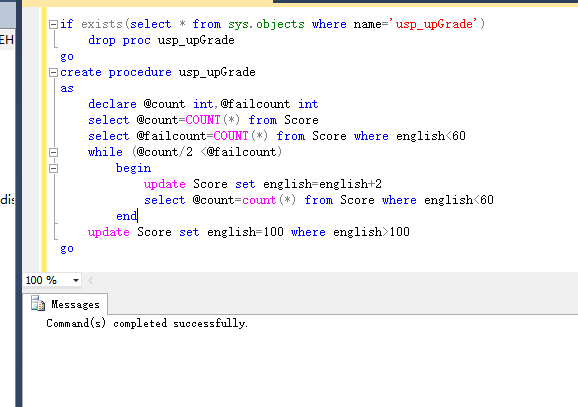This screenshot has height=407, width=578.
Task: Click the green 'sys.objects' identifier
Action: tap(266, 24)
